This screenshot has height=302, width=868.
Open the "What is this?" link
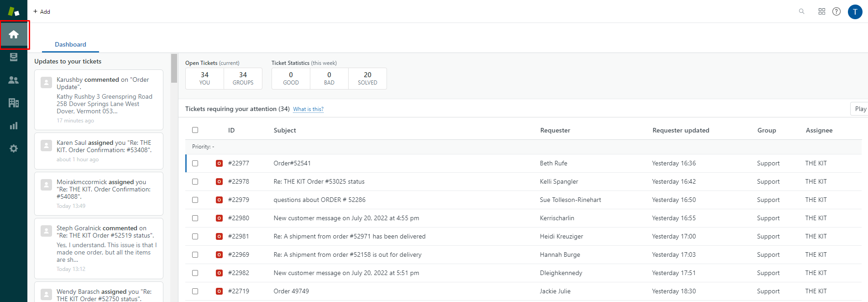(308, 109)
